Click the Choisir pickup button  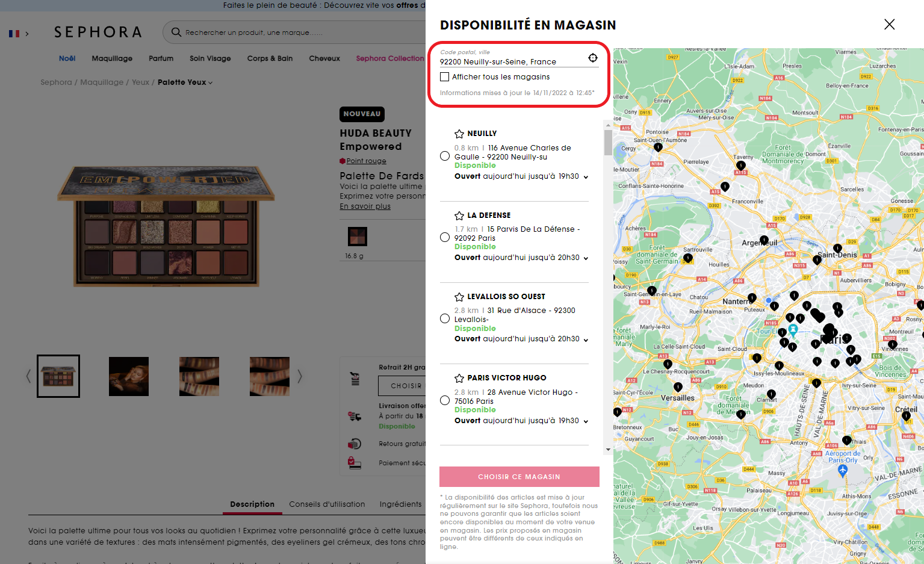[402, 386]
